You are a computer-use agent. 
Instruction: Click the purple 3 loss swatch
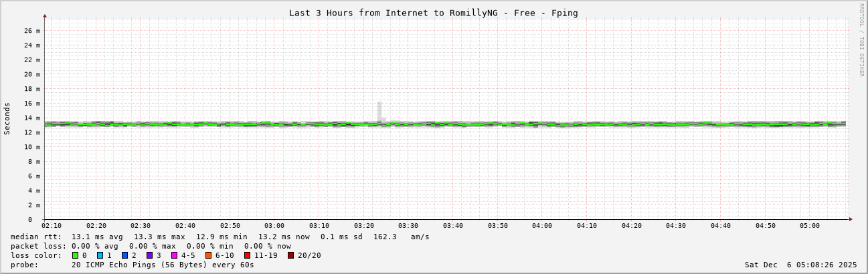pos(150,255)
